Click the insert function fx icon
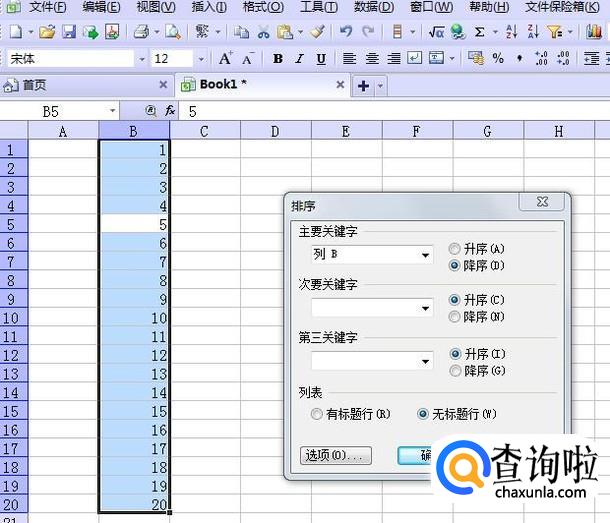Viewport: 610px width, 523px height. [170, 111]
